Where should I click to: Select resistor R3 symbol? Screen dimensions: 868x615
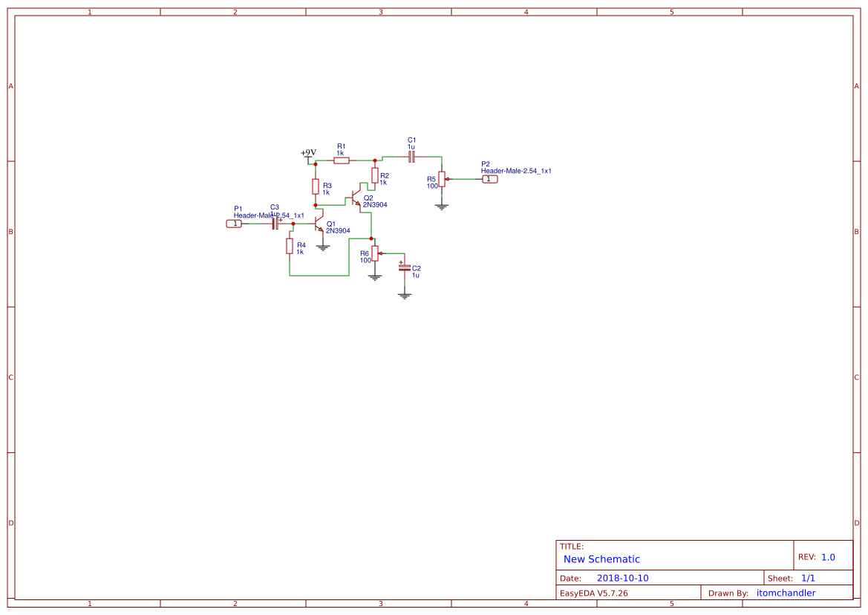pyautogui.click(x=316, y=186)
